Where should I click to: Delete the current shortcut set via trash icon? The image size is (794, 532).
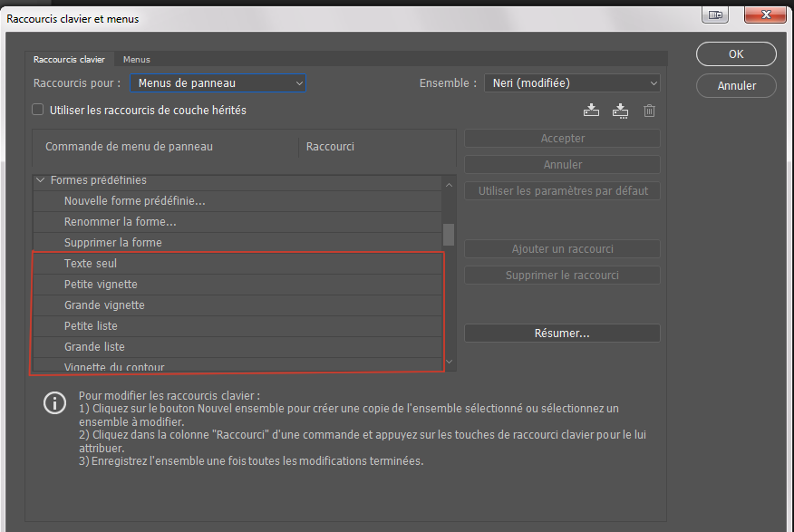click(x=649, y=111)
